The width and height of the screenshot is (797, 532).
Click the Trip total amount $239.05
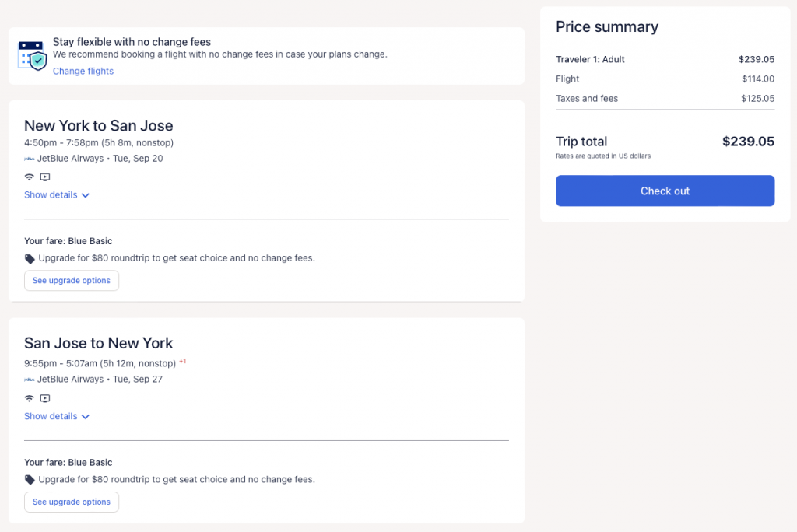coord(748,142)
